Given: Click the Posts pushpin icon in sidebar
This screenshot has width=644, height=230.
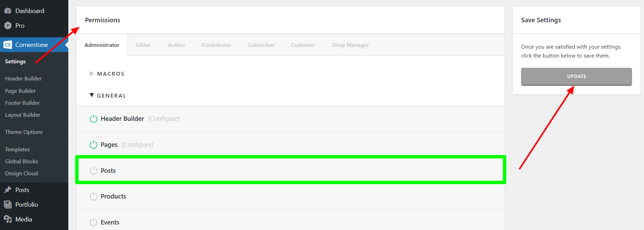Looking at the screenshot, I should click(8, 190).
